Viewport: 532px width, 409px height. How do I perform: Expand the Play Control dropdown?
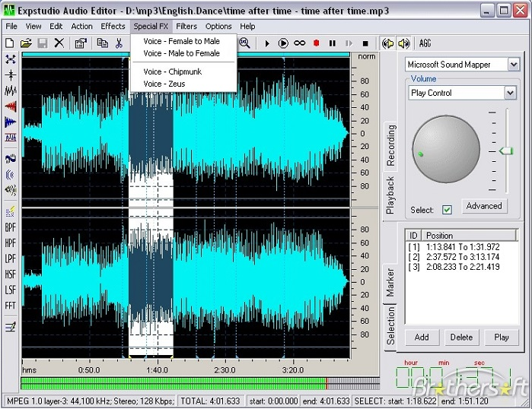[510, 93]
